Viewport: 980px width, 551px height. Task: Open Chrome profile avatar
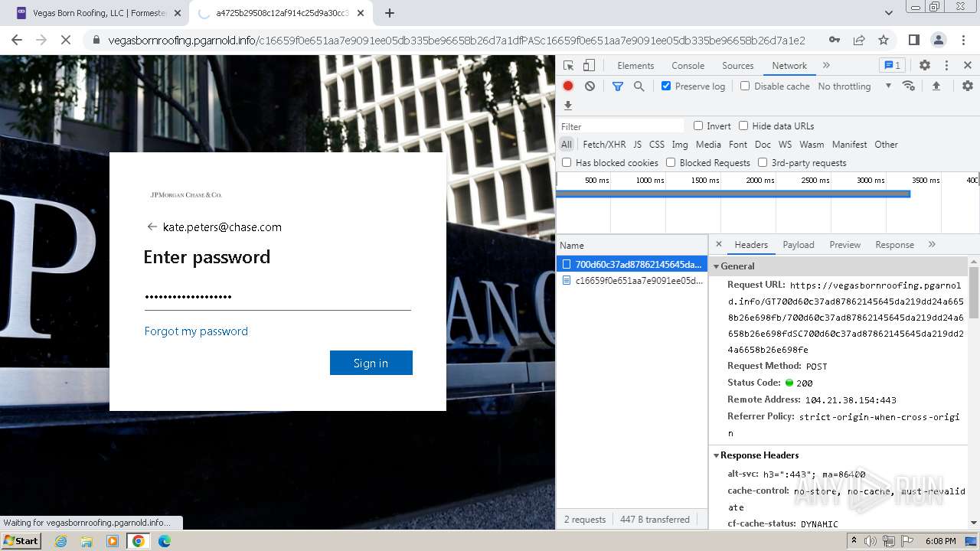click(938, 40)
